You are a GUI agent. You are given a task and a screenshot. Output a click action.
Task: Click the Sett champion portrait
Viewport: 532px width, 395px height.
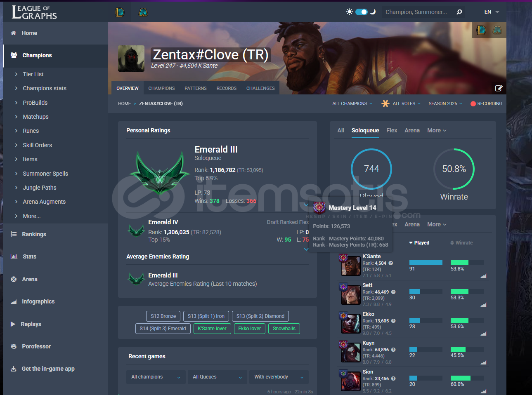click(x=350, y=295)
